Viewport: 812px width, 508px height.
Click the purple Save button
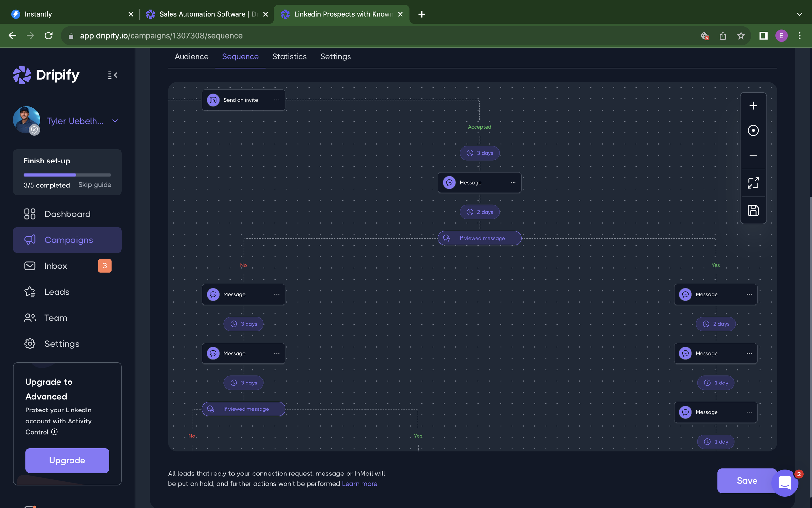point(746,480)
